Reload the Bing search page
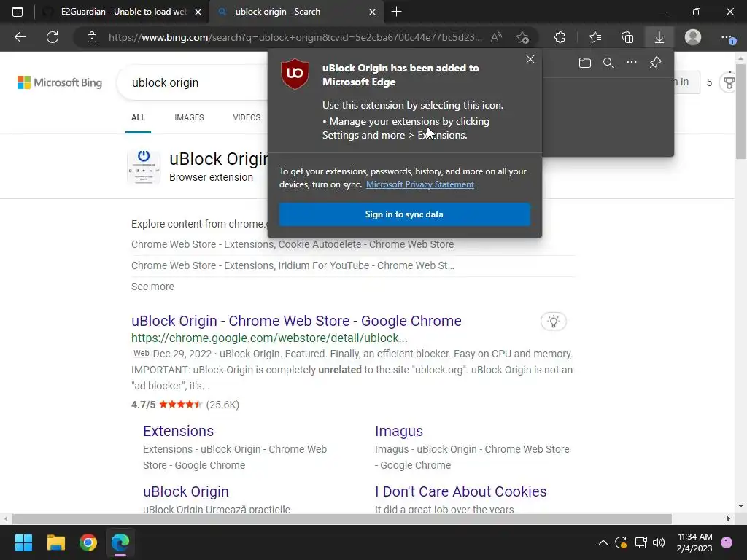Viewport: 747px width, 560px height. point(53,37)
